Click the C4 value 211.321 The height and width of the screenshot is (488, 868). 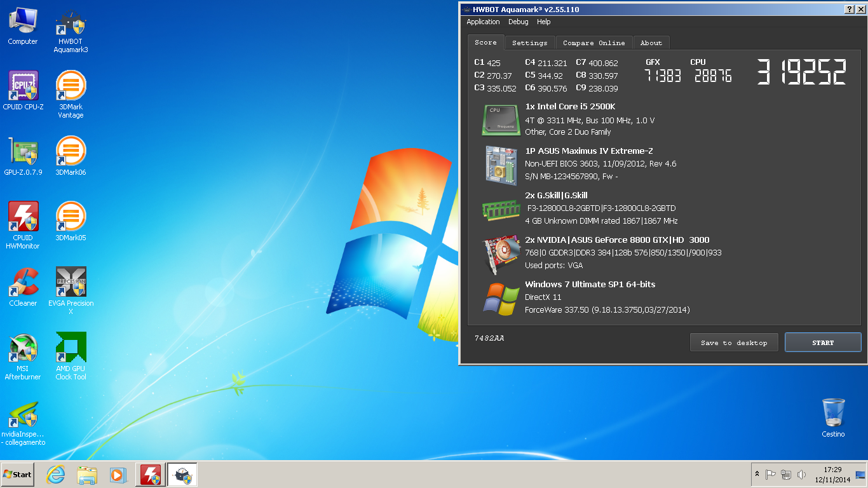[x=552, y=64]
